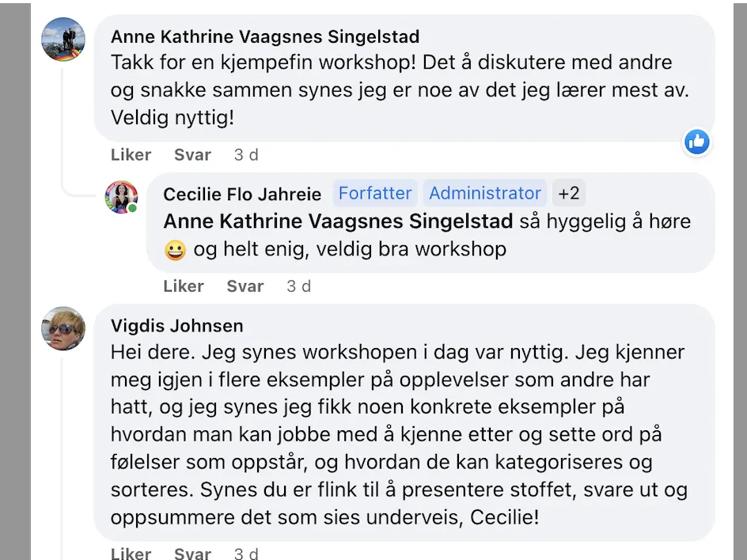Open Cecilie Flo Jahreie name link
The width and height of the screenshot is (747, 560).
click(x=242, y=195)
